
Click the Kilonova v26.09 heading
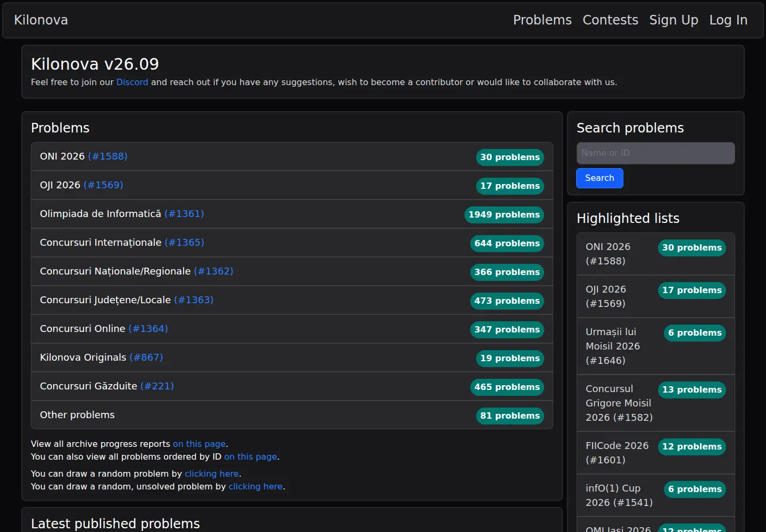[95, 64]
